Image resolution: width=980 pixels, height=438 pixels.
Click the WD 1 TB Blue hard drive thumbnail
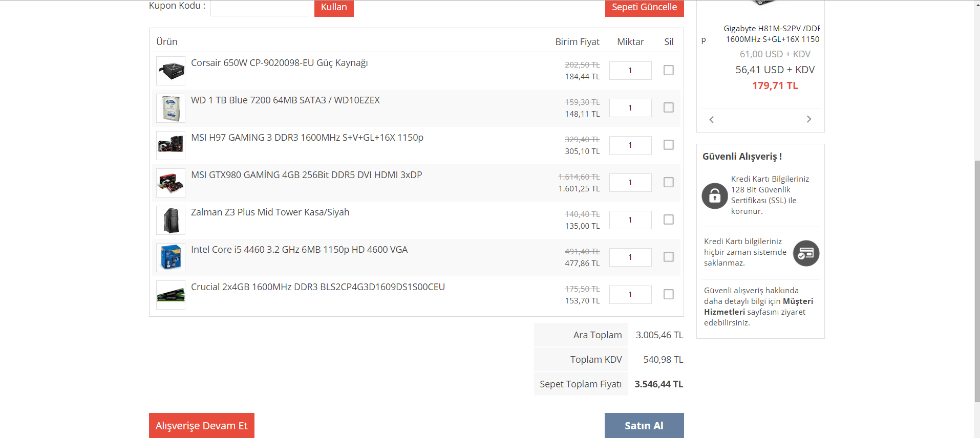(x=171, y=108)
